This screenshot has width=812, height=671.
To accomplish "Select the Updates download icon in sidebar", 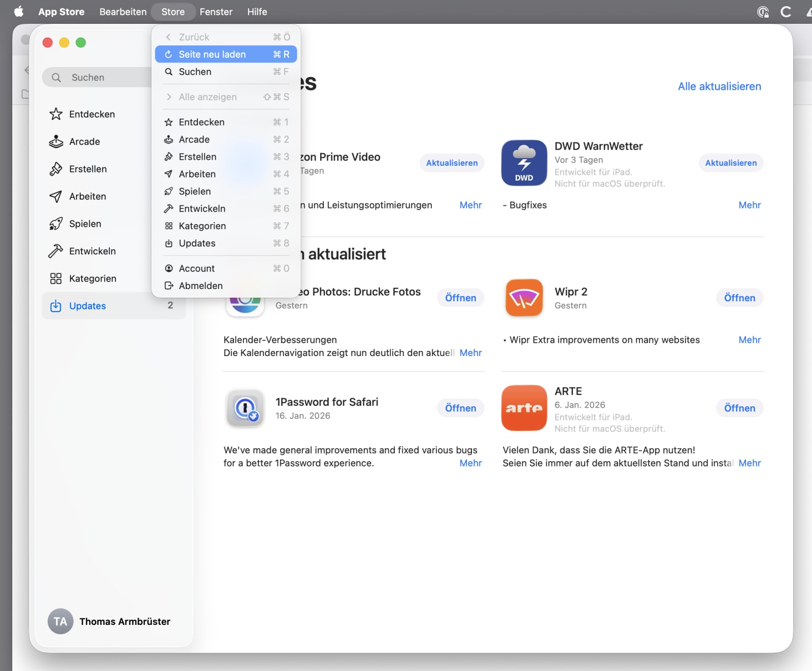I will (56, 306).
